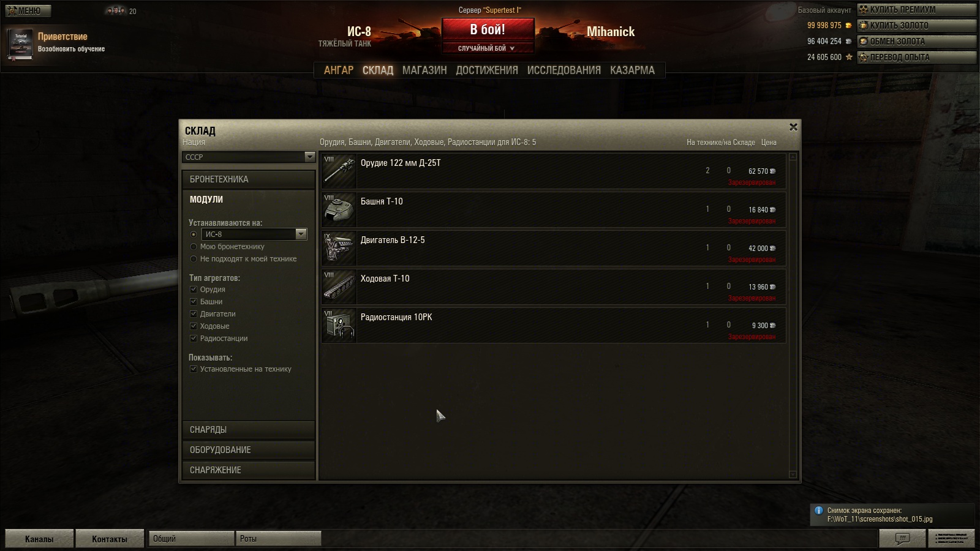Expand the Снаряды section
The image size is (980, 551).
pyautogui.click(x=249, y=430)
